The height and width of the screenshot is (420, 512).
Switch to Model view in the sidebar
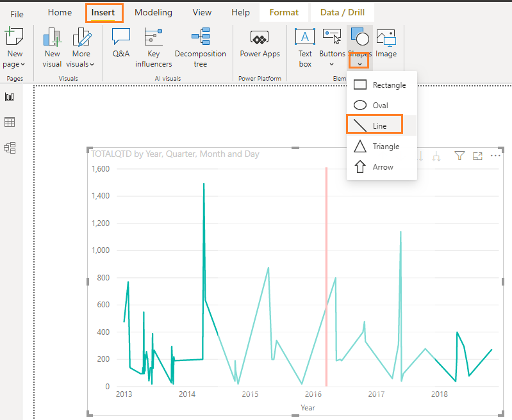click(x=10, y=148)
